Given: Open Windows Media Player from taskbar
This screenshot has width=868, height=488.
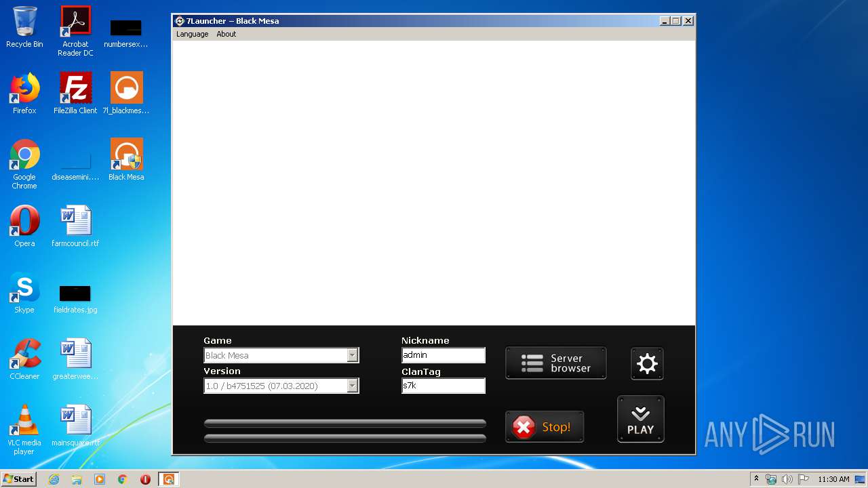Looking at the screenshot, I should click(x=100, y=479).
